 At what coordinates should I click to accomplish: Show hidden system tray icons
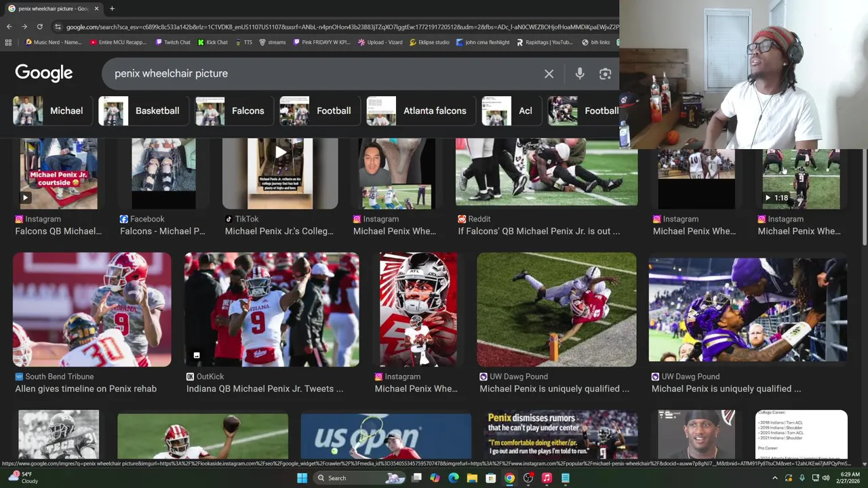tap(775, 478)
